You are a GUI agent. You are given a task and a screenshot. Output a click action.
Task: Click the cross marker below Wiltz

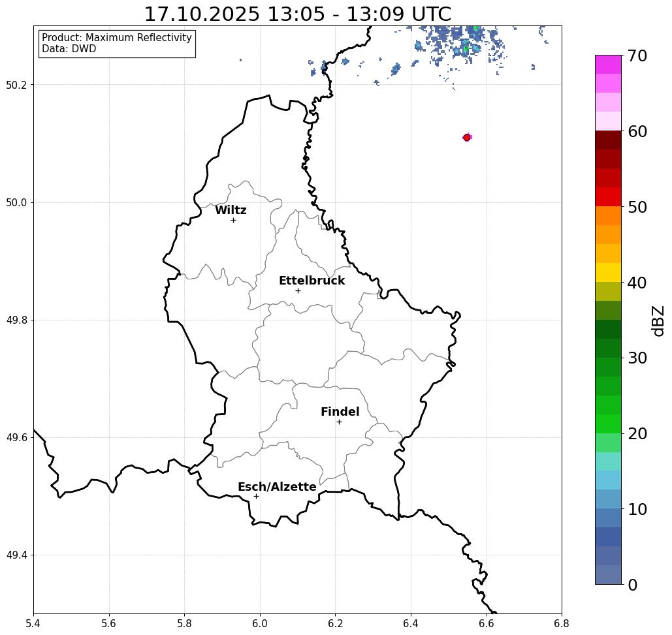click(x=233, y=221)
